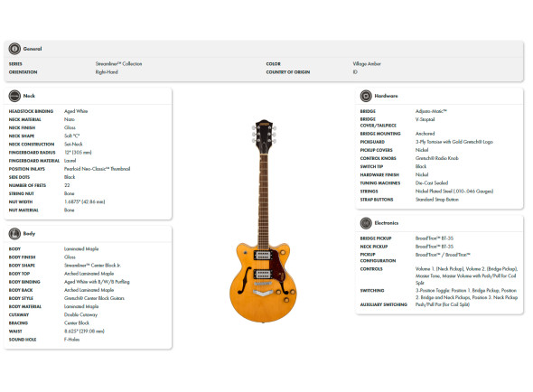Click the General section info icon
Viewport: 533px width, 392px height.
tap(14, 49)
